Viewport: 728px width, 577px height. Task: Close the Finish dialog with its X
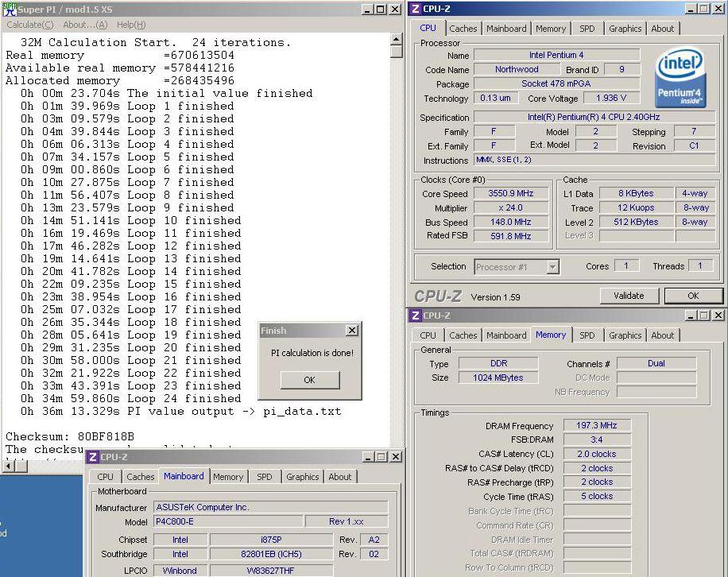pyautogui.click(x=352, y=330)
